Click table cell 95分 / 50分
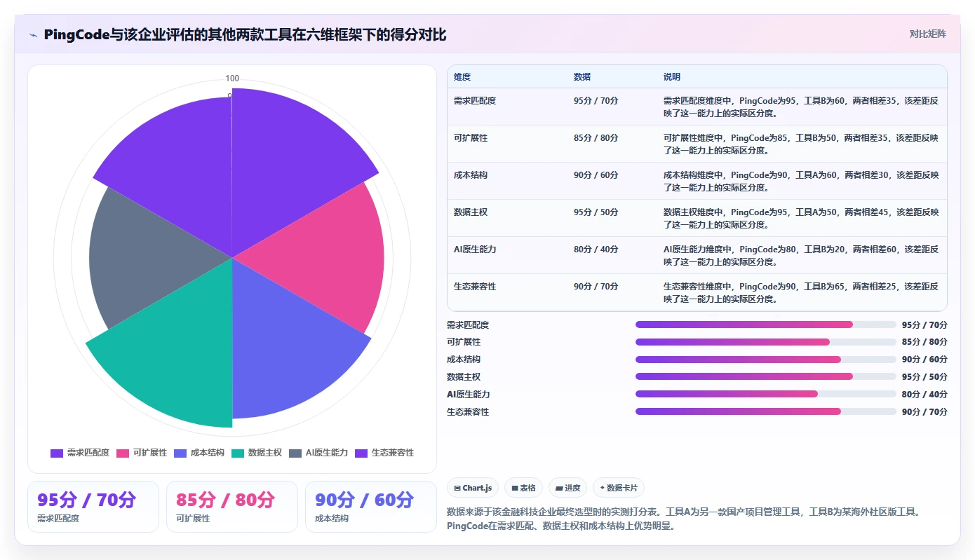 coord(596,212)
